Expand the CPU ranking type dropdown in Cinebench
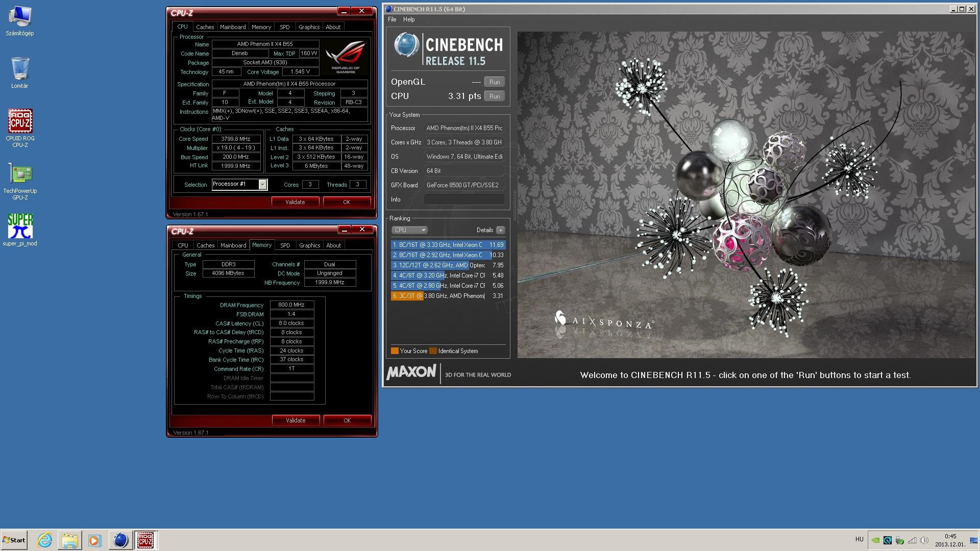Image resolution: width=980 pixels, height=551 pixels. pyautogui.click(x=409, y=230)
